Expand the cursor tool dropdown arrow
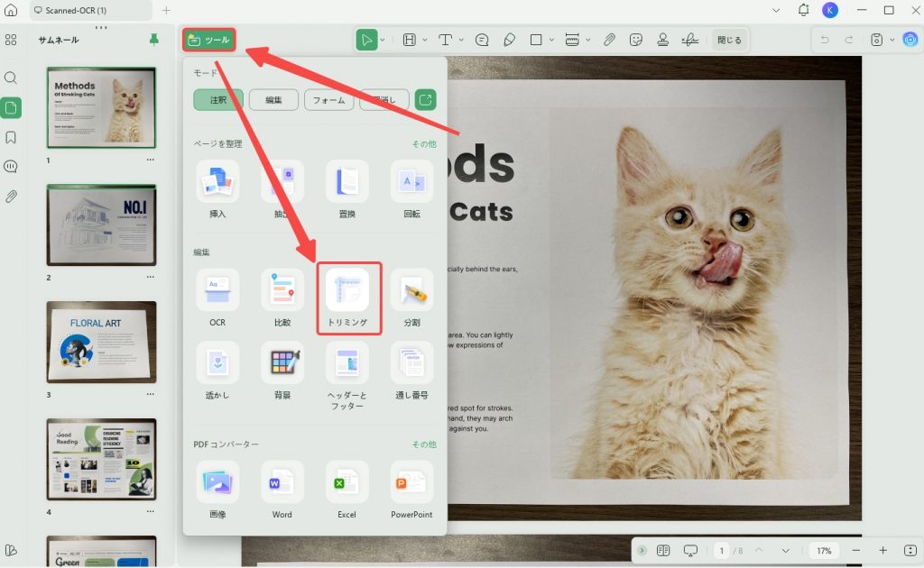Screen dimensions: 924x568 coord(383,40)
